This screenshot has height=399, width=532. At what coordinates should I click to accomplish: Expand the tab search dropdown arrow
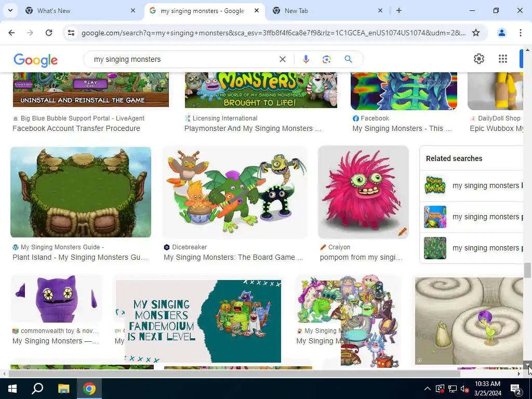point(10,10)
